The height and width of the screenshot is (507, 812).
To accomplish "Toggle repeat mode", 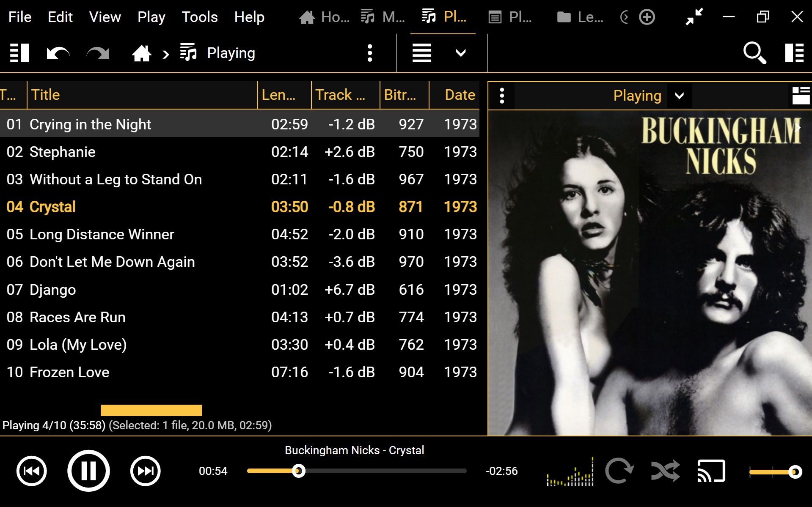I will pos(619,471).
